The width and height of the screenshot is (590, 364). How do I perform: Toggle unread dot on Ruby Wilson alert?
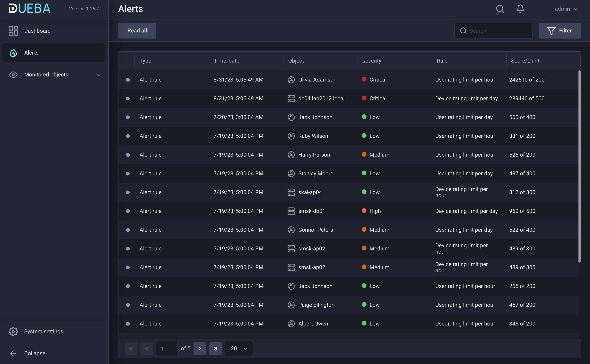point(128,136)
